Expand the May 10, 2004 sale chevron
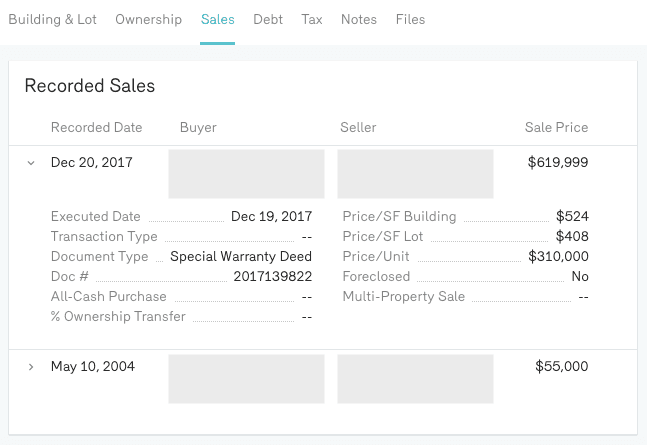The image size is (647, 445). (x=31, y=367)
